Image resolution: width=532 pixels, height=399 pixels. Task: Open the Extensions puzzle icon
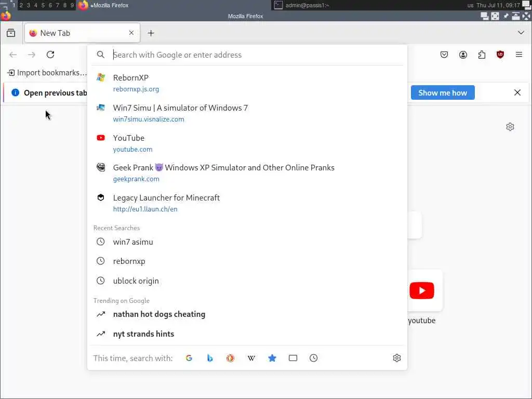coord(482,55)
